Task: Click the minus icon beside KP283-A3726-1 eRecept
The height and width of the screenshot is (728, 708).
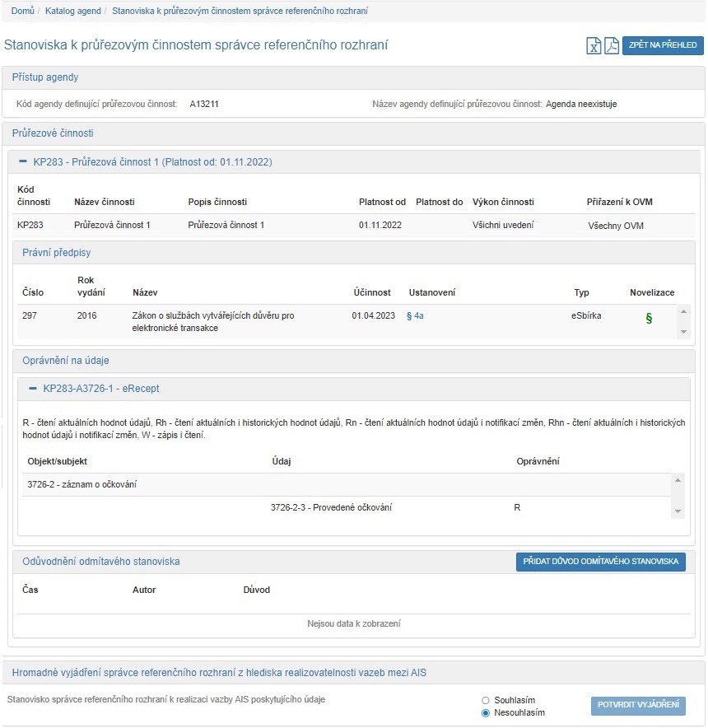Action: tap(33, 388)
